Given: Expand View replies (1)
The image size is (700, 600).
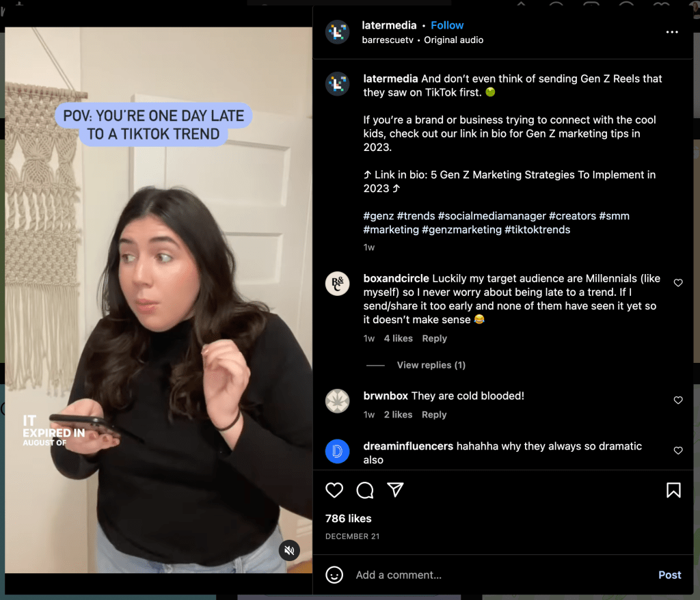Looking at the screenshot, I should [431, 365].
